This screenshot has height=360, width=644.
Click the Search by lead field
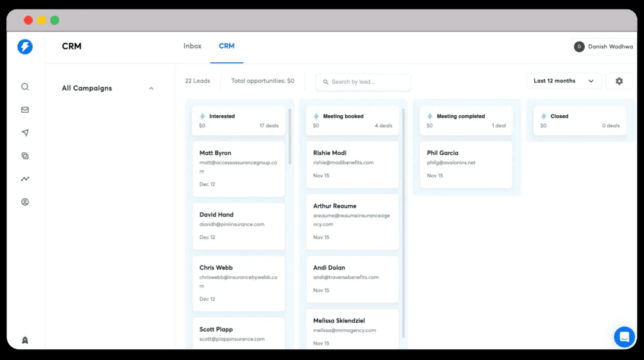pyautogui.click(x=363, y=82)
